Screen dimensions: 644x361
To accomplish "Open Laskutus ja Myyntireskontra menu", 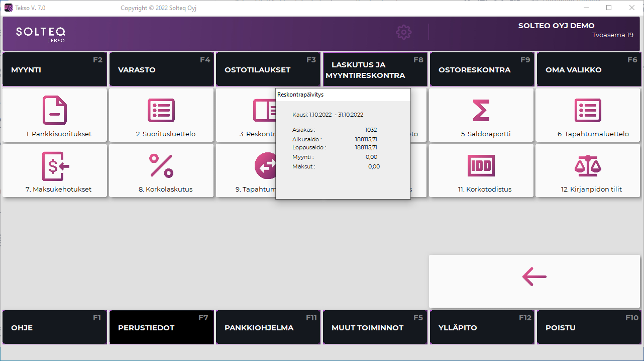I will (x=375, y=70).
